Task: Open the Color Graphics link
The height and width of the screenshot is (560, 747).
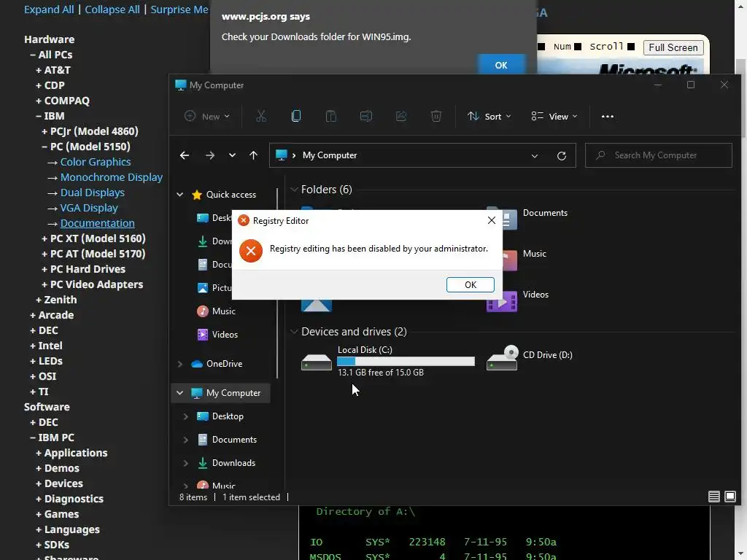Action: [x=96, y=162]
